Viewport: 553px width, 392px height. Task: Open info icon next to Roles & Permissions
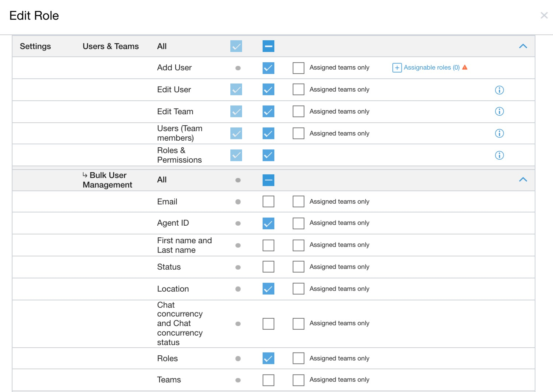click(499, 155)
